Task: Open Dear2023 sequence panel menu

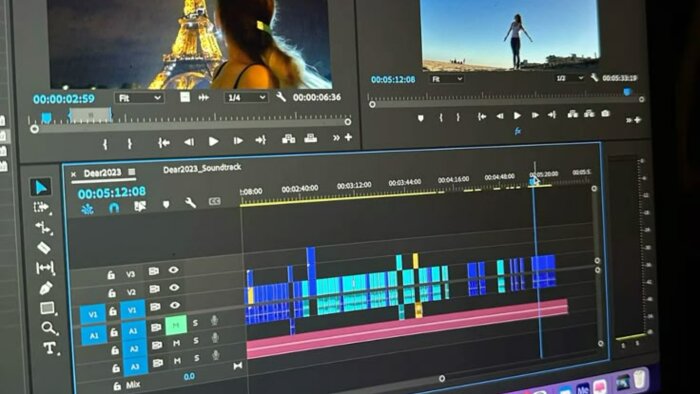Action: pyautogui.click(x=132, y=172)
